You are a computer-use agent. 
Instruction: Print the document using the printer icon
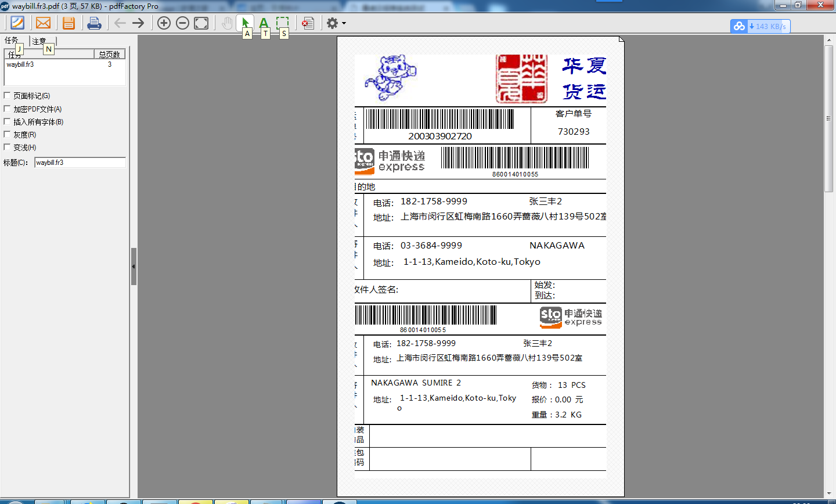(x=94, y=23)
